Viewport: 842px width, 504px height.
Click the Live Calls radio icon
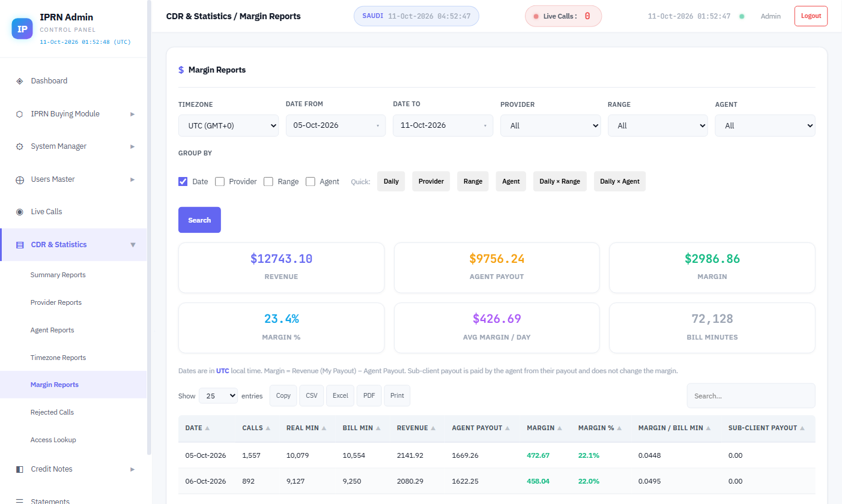tap(20, 212)
